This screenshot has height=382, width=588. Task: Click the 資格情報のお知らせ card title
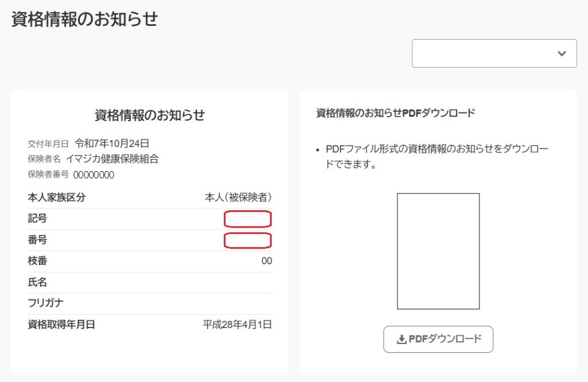[149, 115]
